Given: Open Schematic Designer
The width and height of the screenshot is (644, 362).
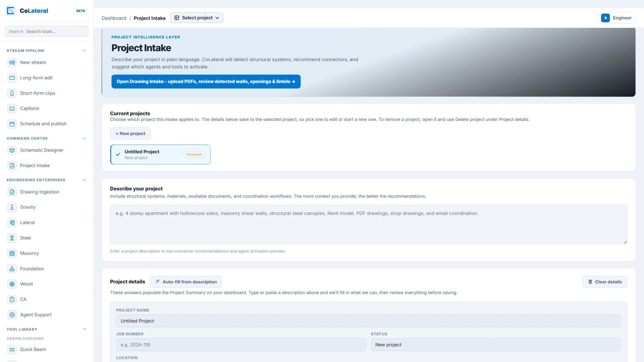Looking at the screenshot, I should (x=42, y=150).
